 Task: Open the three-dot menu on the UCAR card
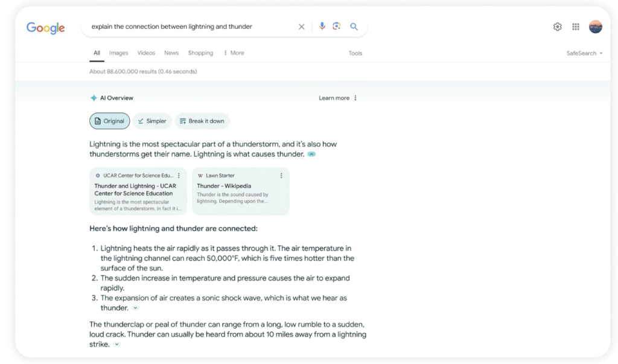pos(179,174)
